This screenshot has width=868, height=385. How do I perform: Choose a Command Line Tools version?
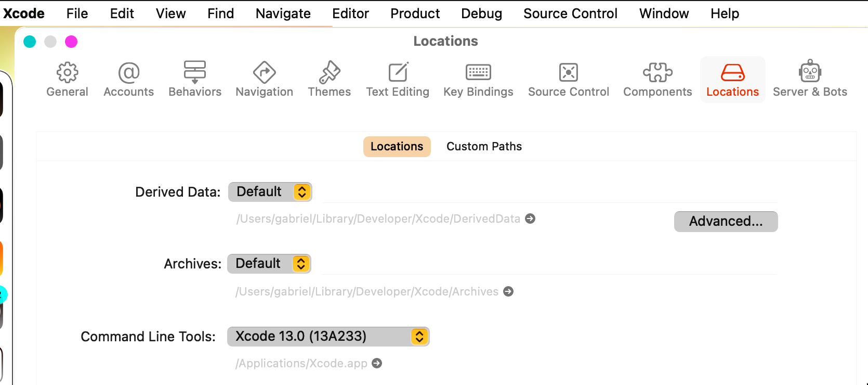pos(328,337)
